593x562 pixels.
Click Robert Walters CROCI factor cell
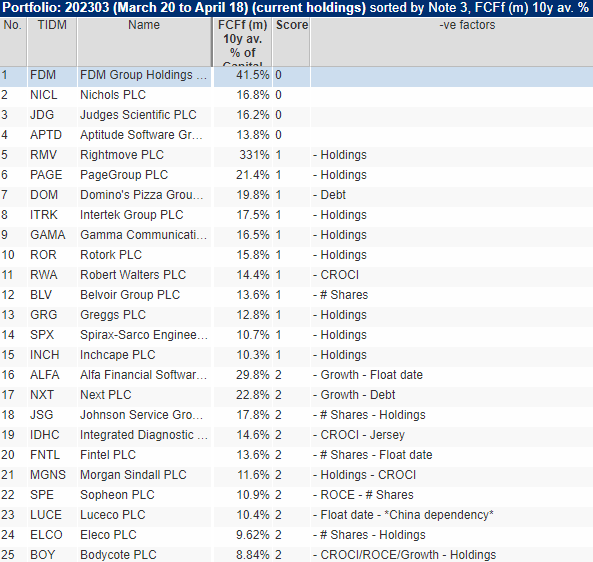[452, 275]
